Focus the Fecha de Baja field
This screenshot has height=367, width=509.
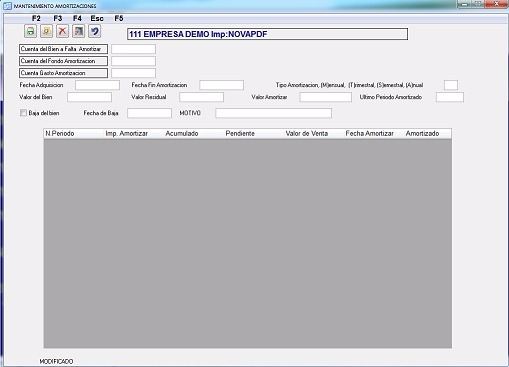tap(149, 113)
